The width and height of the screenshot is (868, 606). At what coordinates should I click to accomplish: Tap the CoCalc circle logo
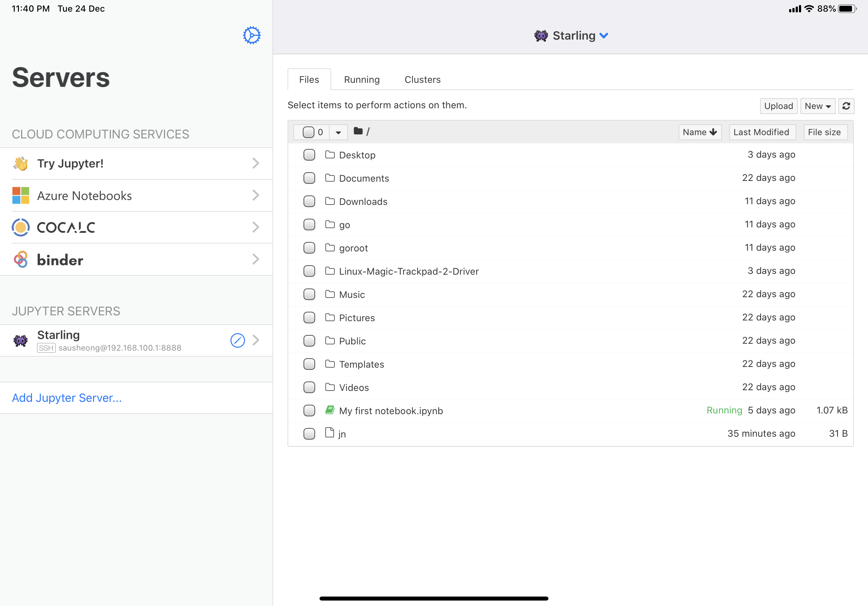pyautogui.click(x=21, y=227)
